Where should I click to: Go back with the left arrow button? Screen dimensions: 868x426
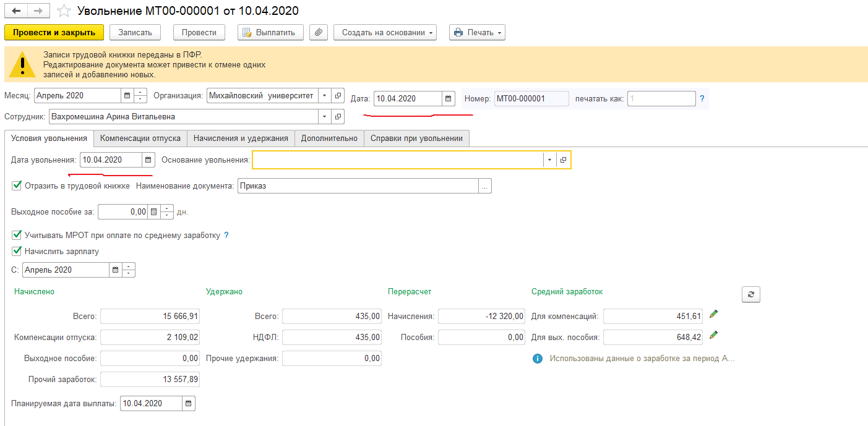[x=17, y=11]
